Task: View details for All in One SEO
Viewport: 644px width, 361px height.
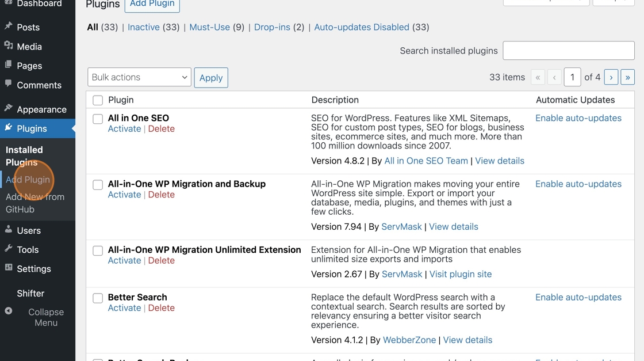Action: click(x=500, y=161)
